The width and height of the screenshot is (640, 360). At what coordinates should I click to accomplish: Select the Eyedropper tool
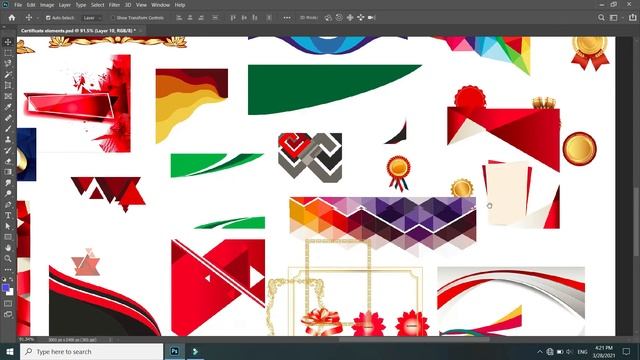[x=8, y=107]
